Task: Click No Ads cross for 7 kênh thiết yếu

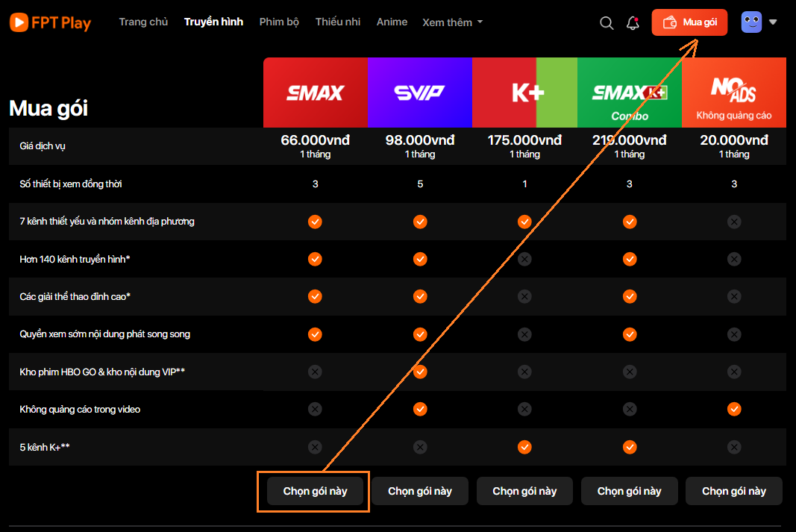Action: pyautogui.click(x=734, y=222)
